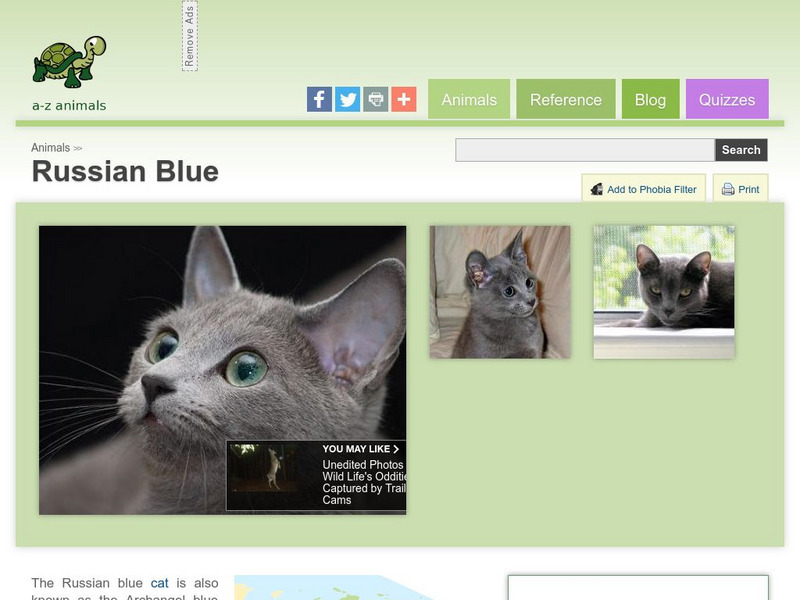Open the Quizzes tab
The height and width of the screenshot is (600, 800).
(727, 99)
